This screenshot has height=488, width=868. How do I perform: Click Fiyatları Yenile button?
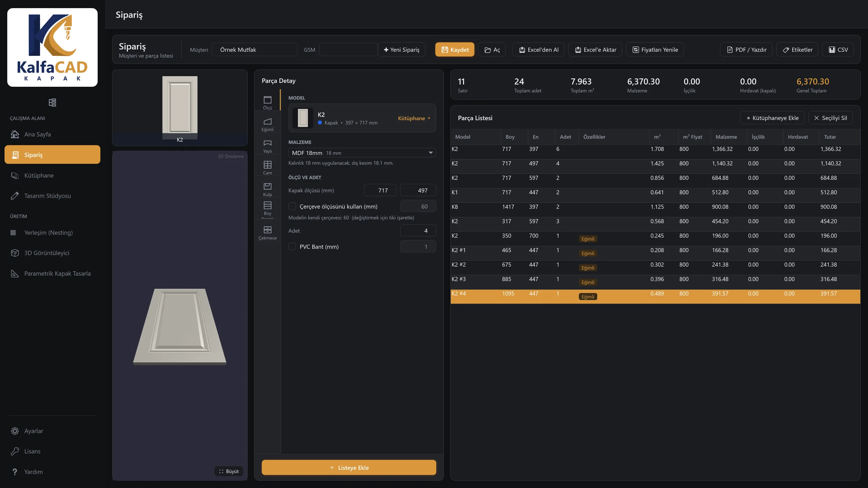click(655, 49)
